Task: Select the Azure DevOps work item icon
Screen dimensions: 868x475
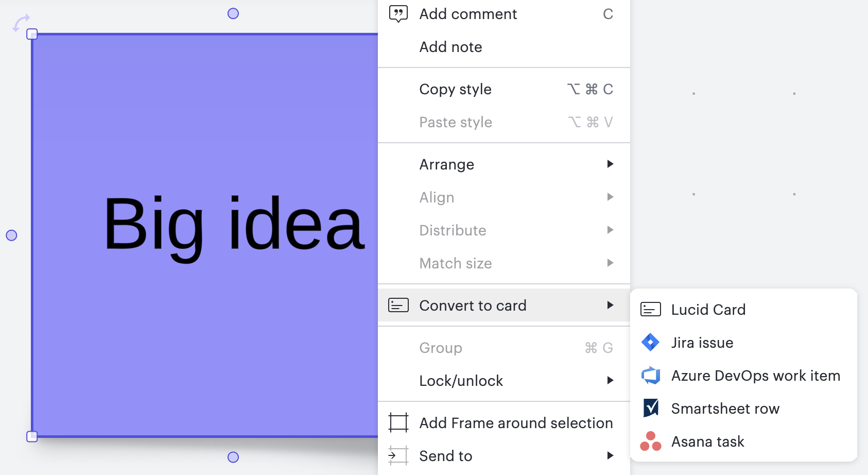Action: point(650,376)
